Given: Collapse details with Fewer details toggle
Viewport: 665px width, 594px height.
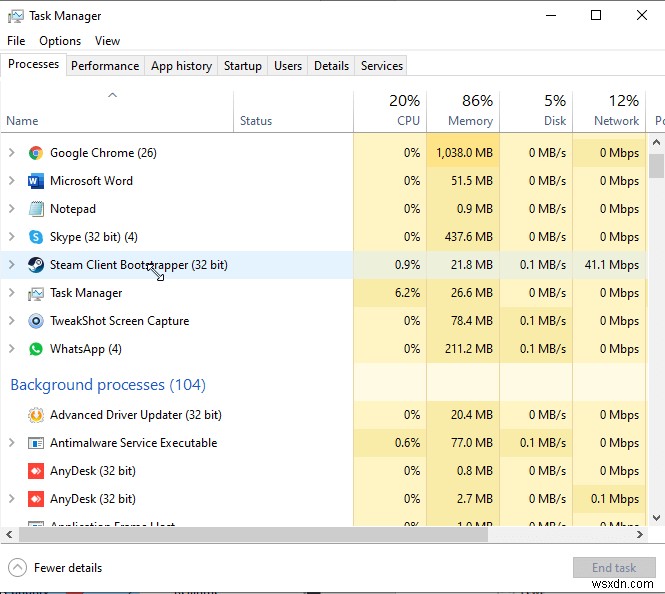Looking at the screenshot, I should tap(55, 568).
